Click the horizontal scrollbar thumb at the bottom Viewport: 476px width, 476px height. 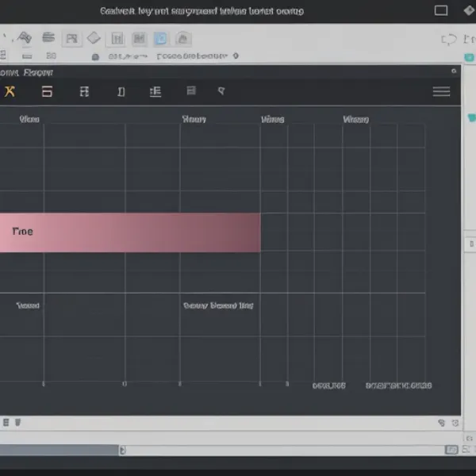(x=59, y=450)
